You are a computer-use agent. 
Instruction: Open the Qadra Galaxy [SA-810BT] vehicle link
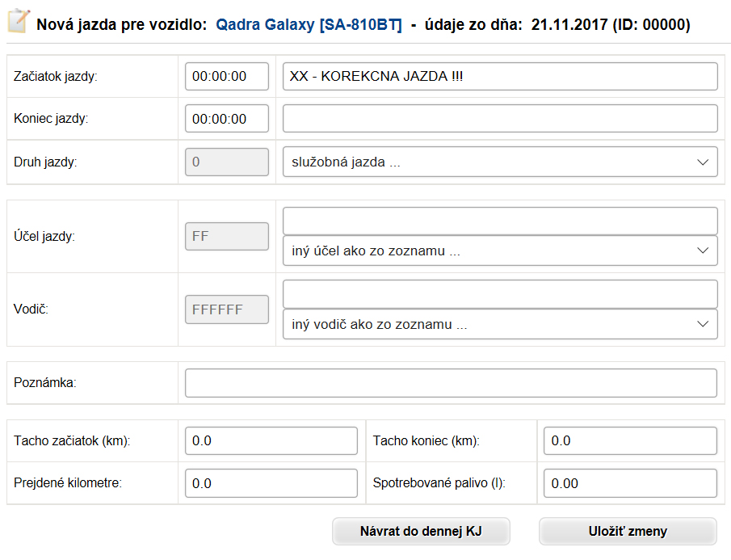309,24
